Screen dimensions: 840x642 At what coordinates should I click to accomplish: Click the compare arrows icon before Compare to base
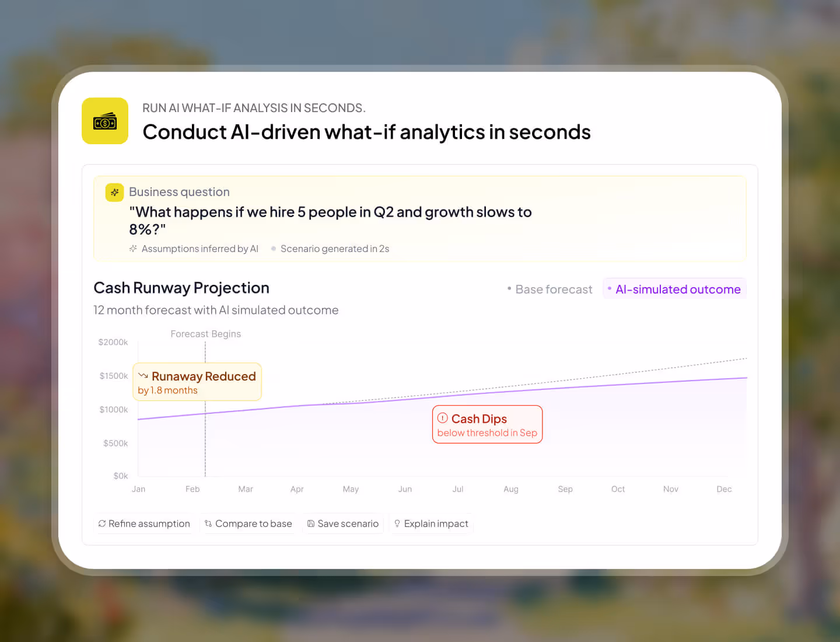(x=208, y=524)
